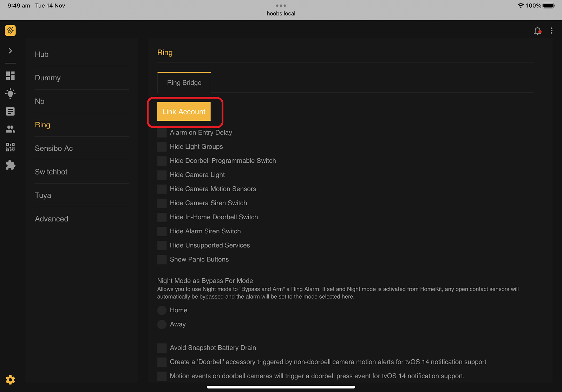Open accessories via the lightbulb icon
Viewport: 562px width, 392px height.
10,93
